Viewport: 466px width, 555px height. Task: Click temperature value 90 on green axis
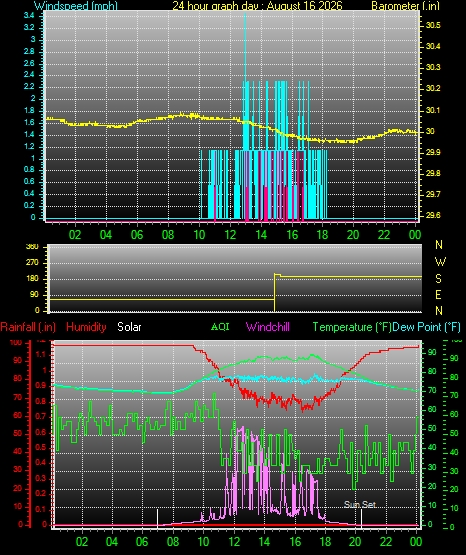(x=432, y=353)
